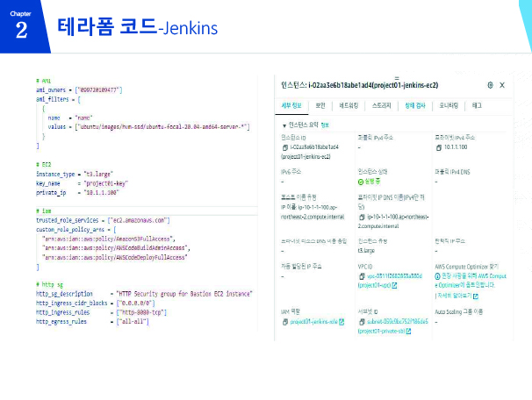Screen dimensions: 532x400
Task: Click the 실행 중 instance state text
Action: tap(372, 182)
